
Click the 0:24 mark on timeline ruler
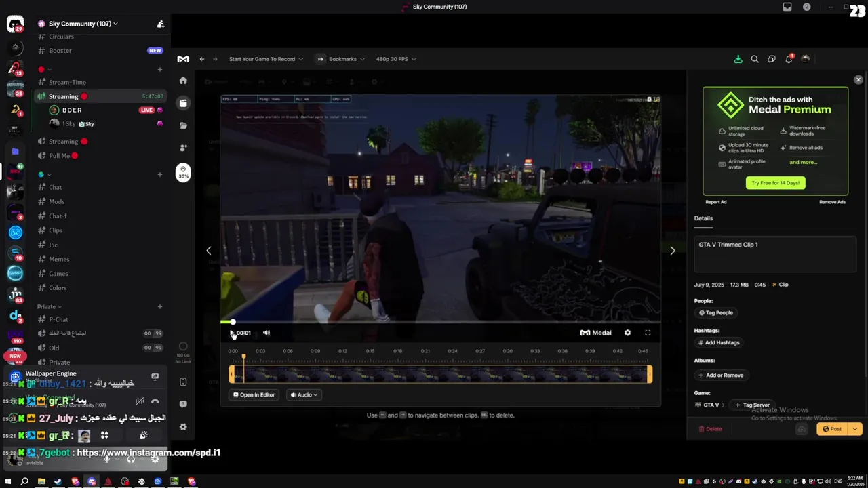(452, 351)
